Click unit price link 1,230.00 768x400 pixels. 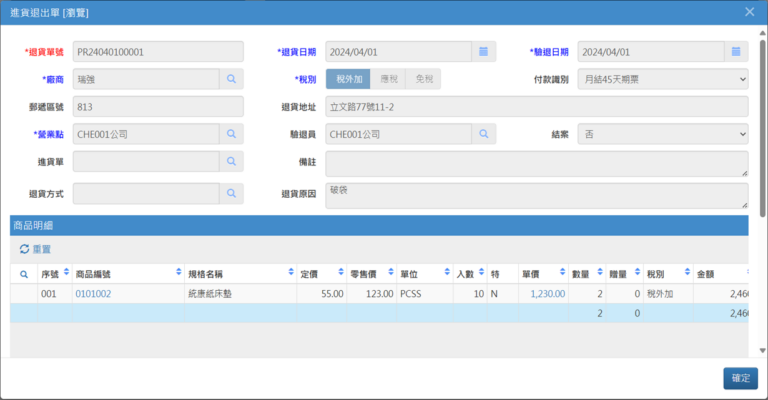548,294
